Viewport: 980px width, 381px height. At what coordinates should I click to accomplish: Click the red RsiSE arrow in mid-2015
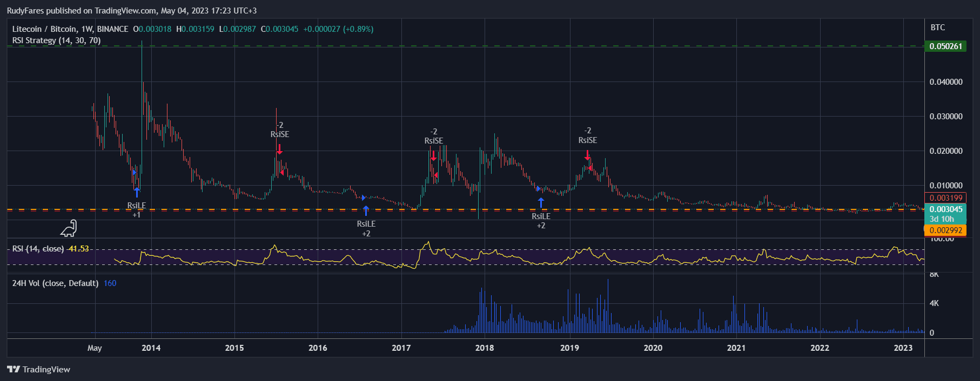(x=279, y=149)
